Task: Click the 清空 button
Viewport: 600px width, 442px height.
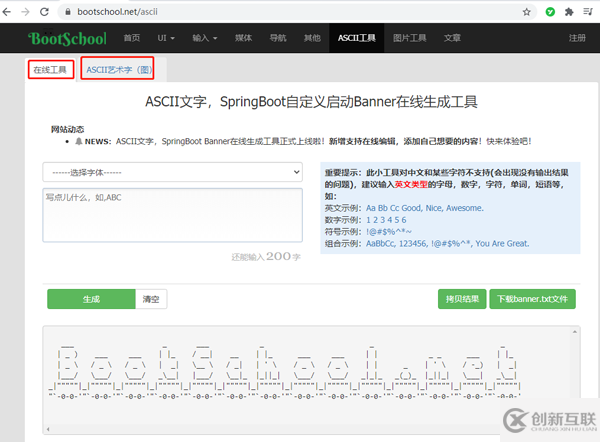Action: [x=151, y=299]
